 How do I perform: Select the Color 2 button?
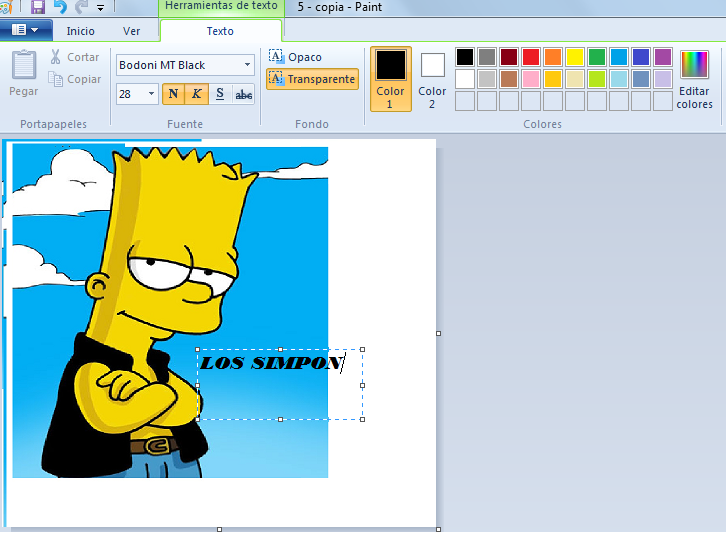[432, 78]
